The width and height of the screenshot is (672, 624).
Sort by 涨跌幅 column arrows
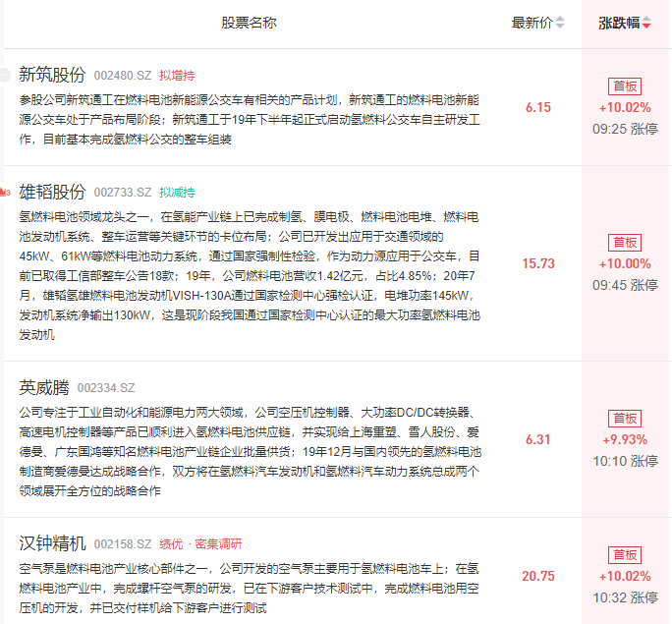point(646,23)
